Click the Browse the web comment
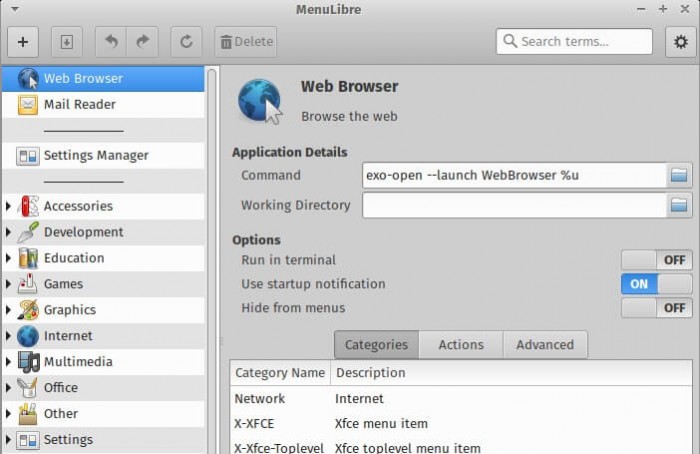This screenshot has height=454, width=700. pos(349,117)
